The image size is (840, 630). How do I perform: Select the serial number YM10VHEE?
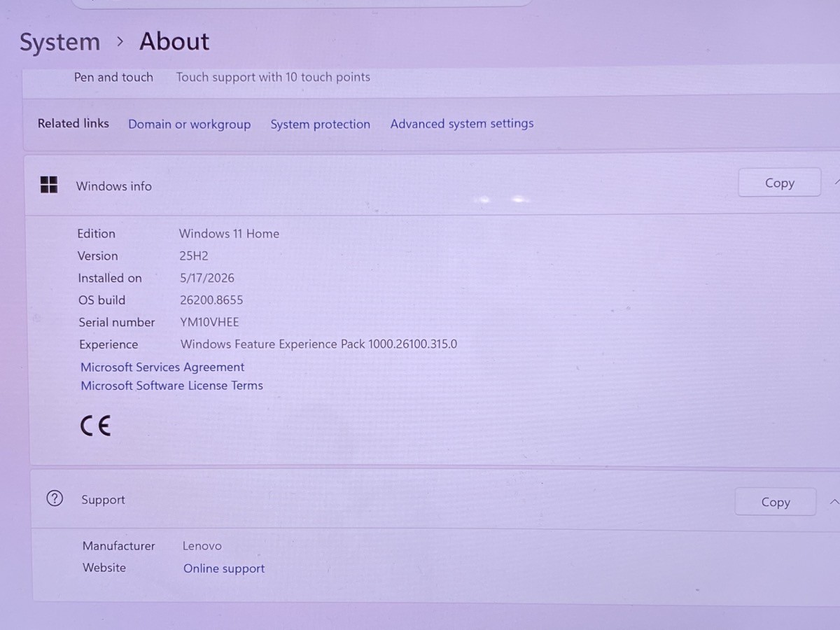209,322
